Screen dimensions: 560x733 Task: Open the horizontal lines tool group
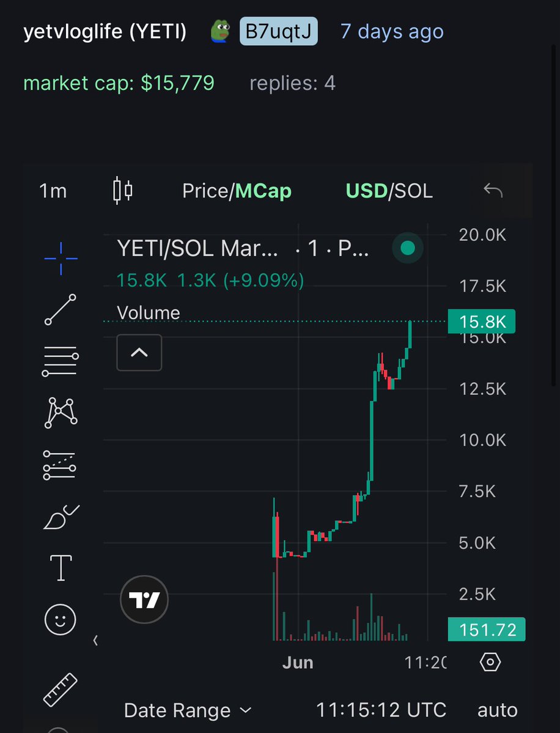click(x=61, y=361)
